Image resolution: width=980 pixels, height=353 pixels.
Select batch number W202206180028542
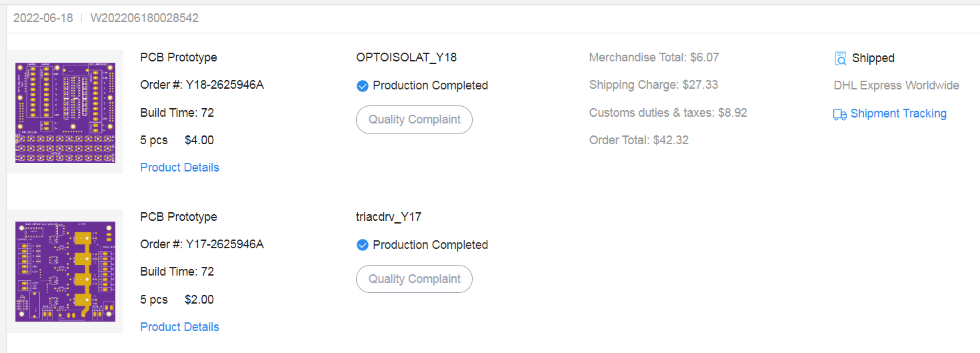144,18
